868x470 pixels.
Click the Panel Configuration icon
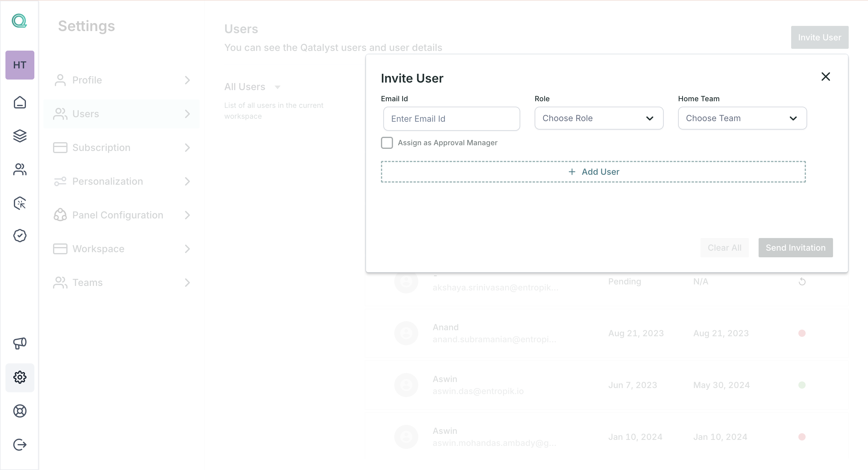[60, 215]
